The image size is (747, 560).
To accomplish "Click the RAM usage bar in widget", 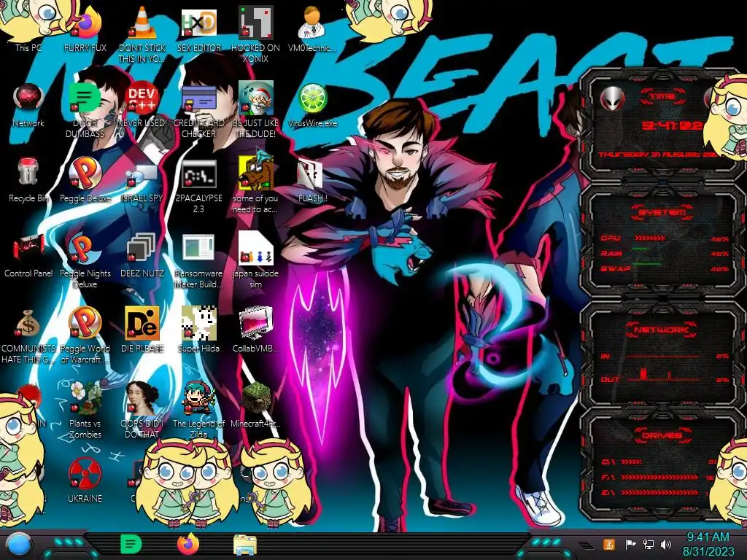I will pyautogui.click(x=640, y=249).
